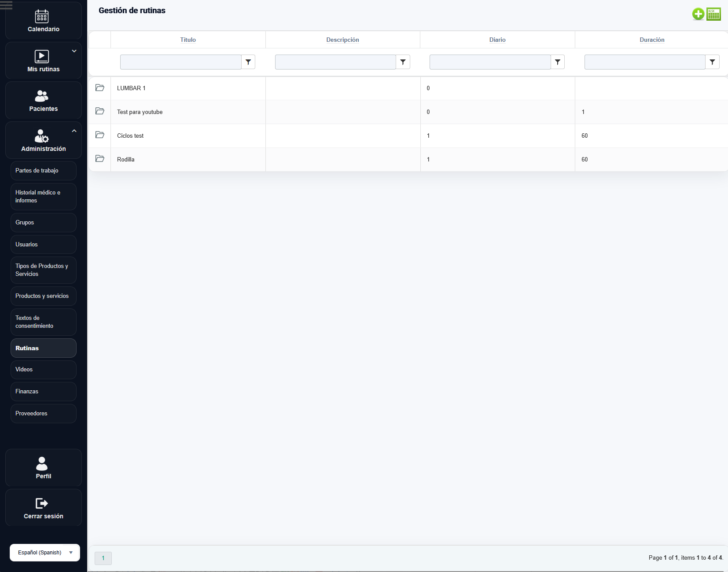Open the Español language dropdown
The width and height of the screenshot is (728, 572).
tap(44, 553)
